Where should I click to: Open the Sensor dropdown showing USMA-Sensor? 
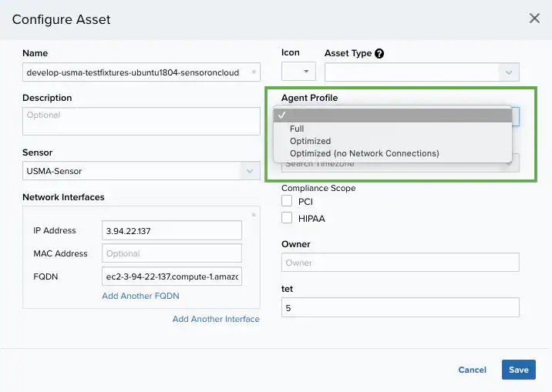click(x=141, y=171)
